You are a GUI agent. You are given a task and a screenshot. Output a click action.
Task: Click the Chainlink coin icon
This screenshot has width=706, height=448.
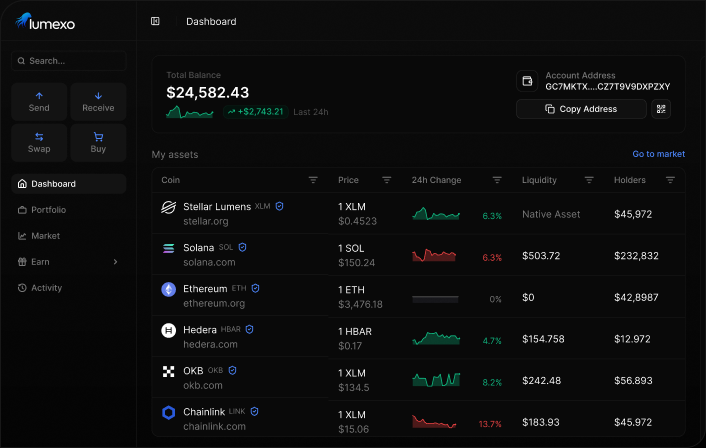point(168,412)
